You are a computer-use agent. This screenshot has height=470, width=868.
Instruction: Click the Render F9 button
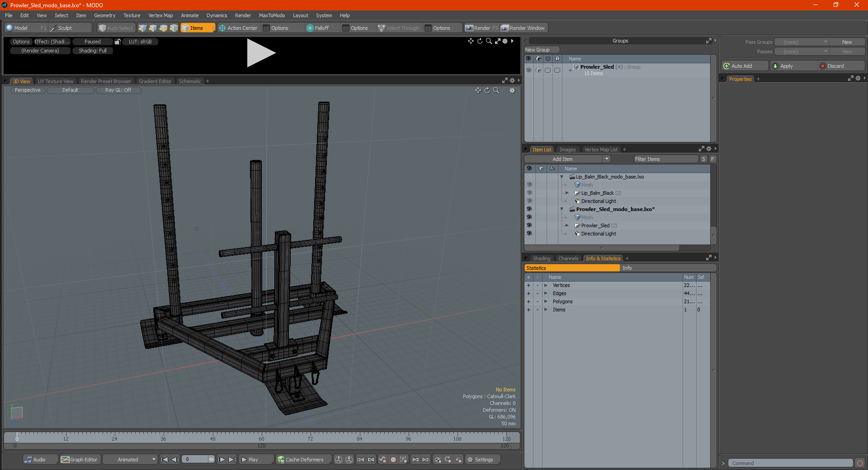tap(481, 28)
